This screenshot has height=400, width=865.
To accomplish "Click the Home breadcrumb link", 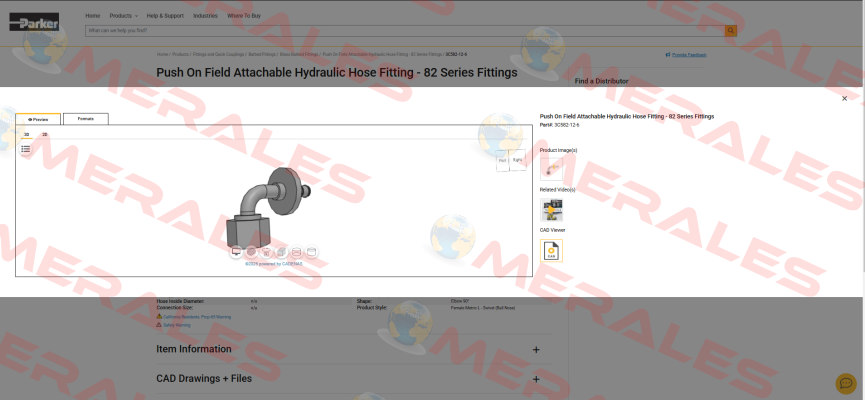I will 162,55.
